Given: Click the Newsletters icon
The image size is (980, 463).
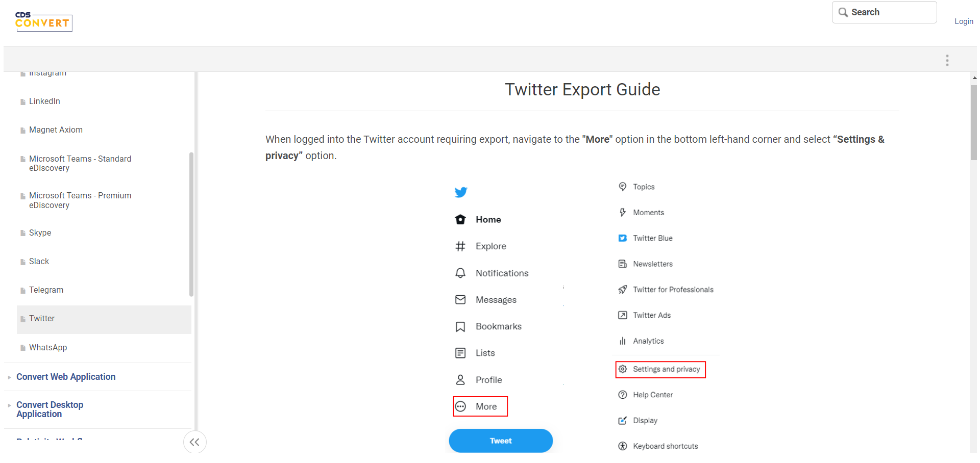Looking at the screenshot, I should pyautogui.click(x=623, y=264).
